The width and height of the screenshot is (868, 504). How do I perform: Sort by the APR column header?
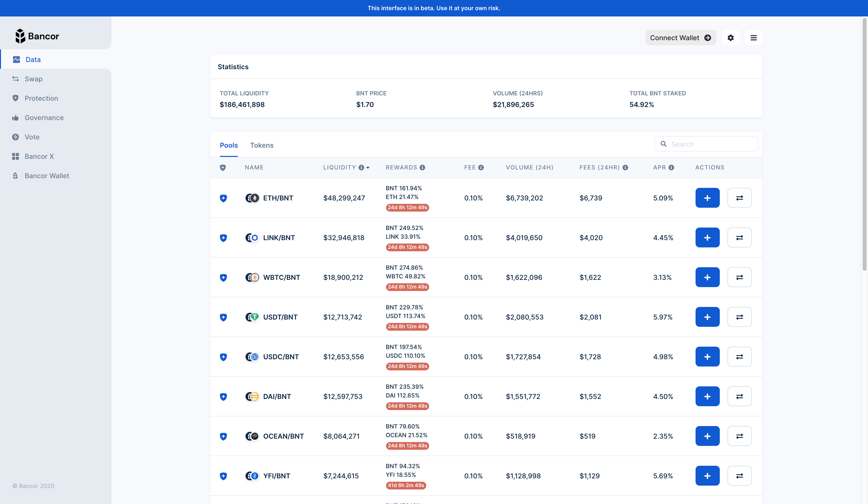659,167
